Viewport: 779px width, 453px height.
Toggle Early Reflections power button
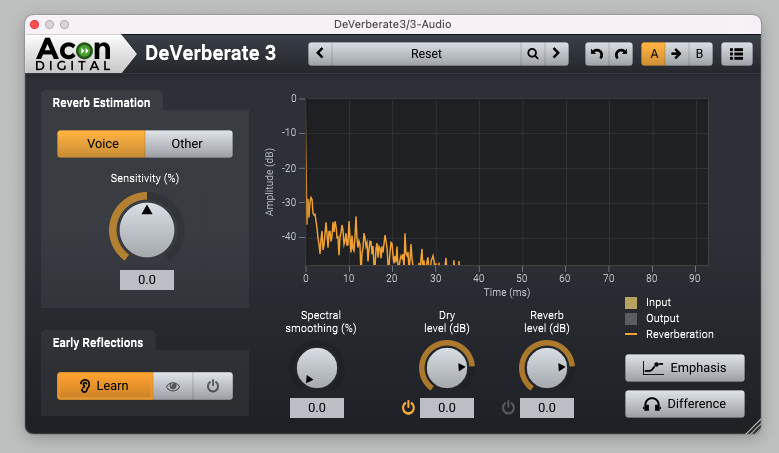(x=212, y=386)
